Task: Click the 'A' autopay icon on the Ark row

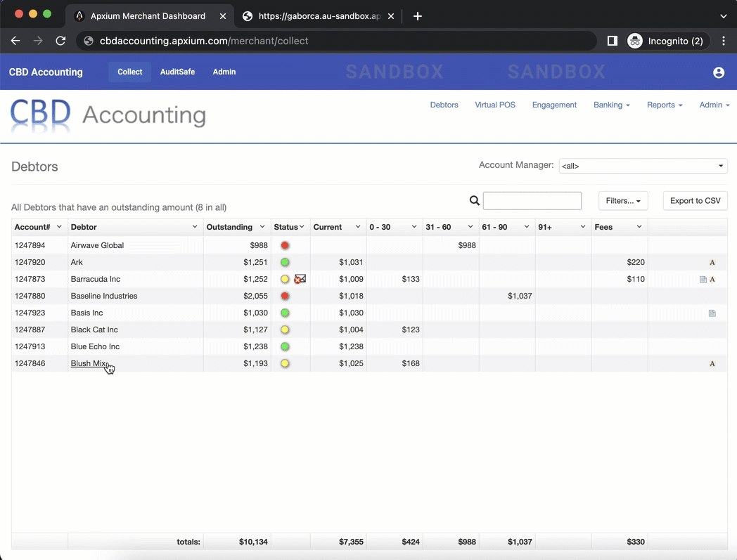Action: click(712, 262)
